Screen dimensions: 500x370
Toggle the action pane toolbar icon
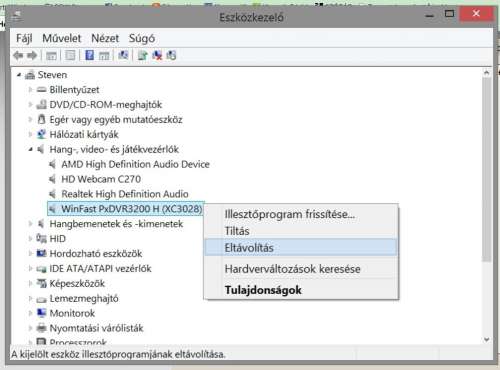click(x=104, y=56)
